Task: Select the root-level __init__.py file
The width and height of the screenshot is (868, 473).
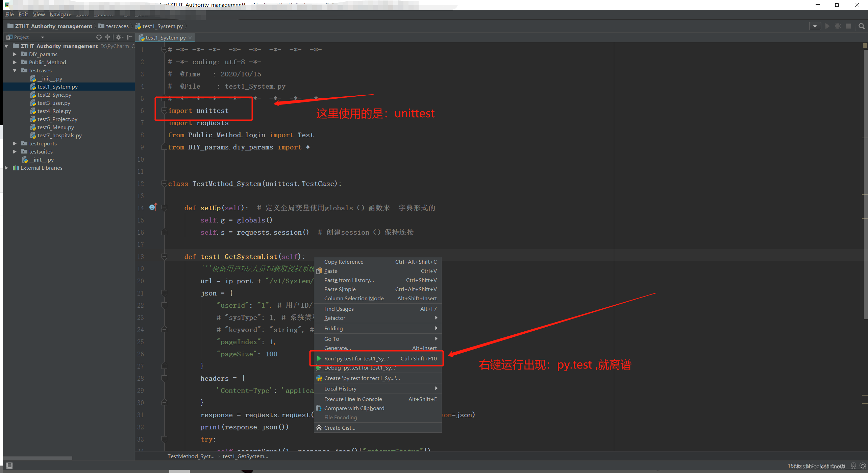Action: click(x=41, y=160)
